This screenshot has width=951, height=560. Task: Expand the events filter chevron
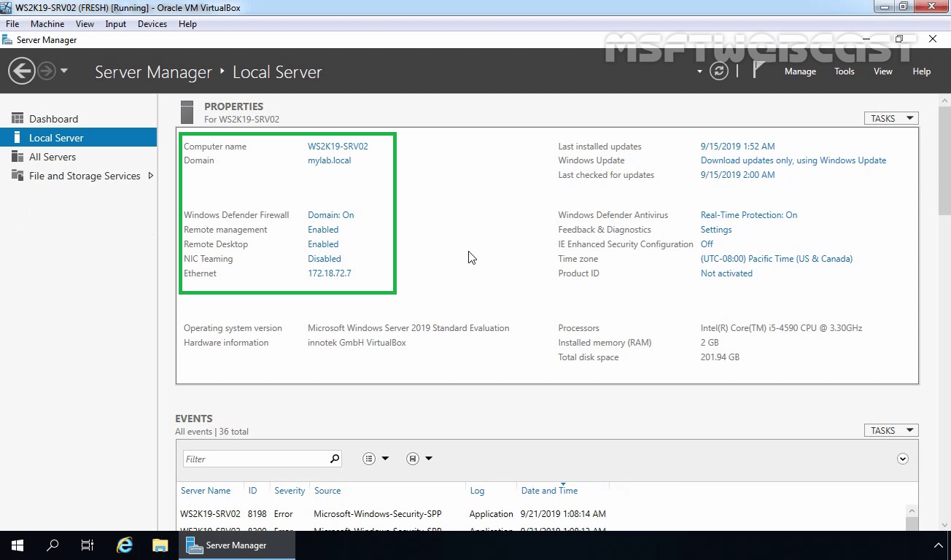(903, 459)
